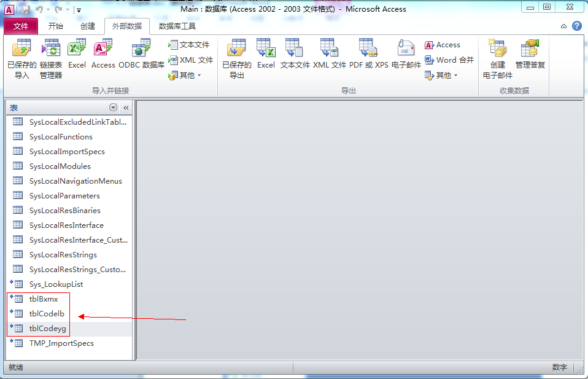
Task: Open the import Other (其他) dropdown
Action: tap(185, 76)
